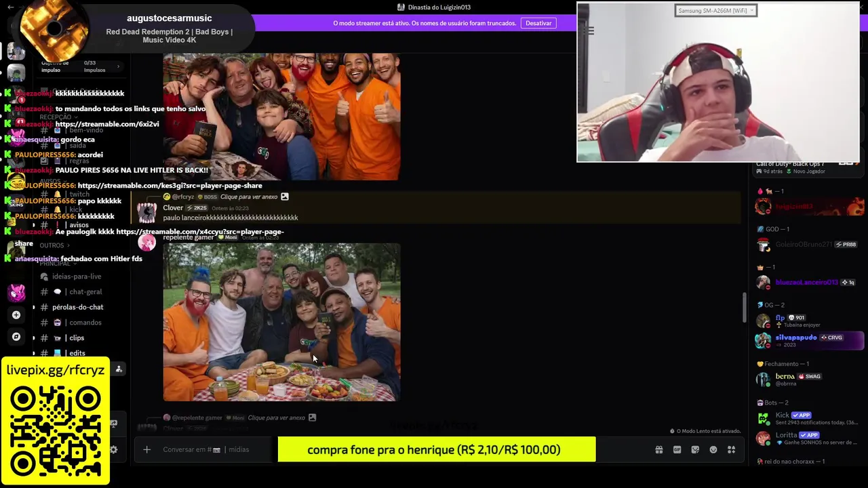
Task: Click the 2K25 tag next to Clover
Action: coord(197,208)
